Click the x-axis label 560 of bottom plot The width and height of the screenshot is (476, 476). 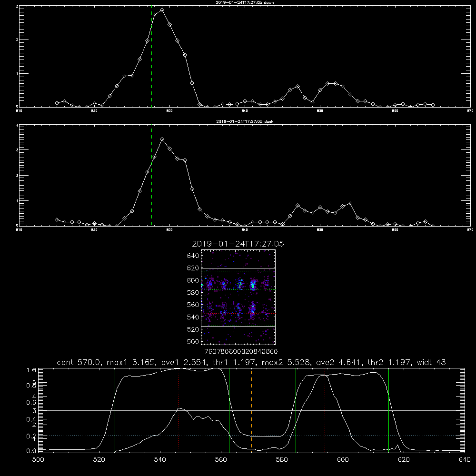[x=221, y=460]
